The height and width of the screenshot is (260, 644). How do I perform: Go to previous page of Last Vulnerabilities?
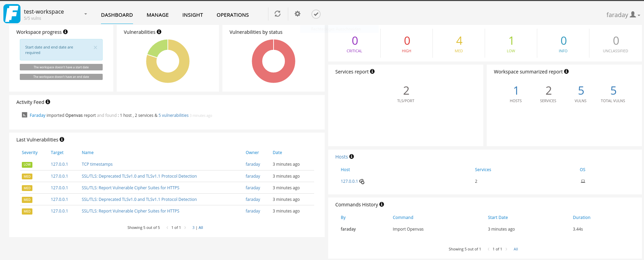[x=167, y=228]
